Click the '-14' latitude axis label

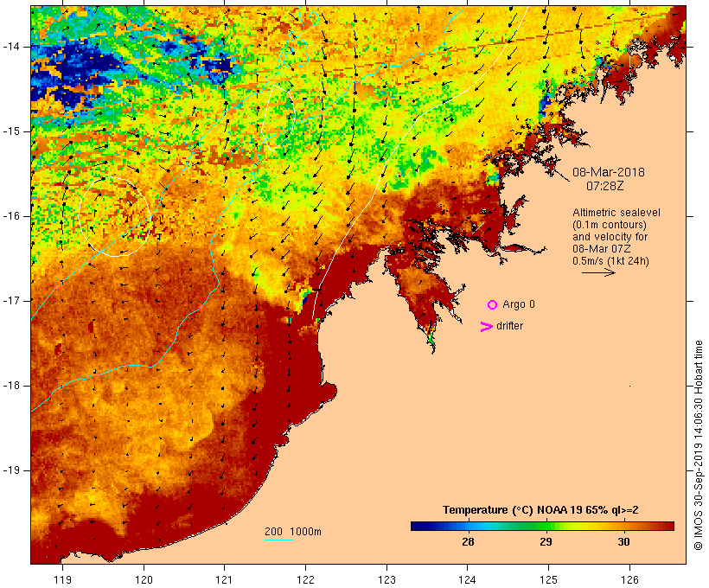click(x=11, y=47)
